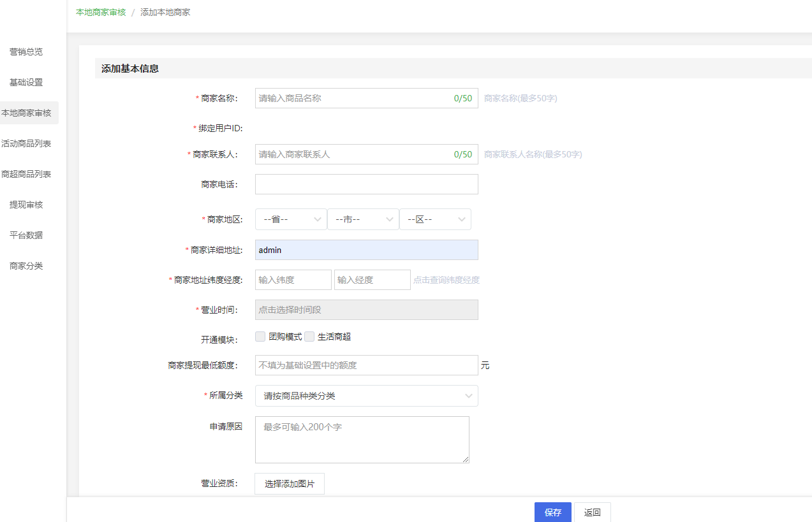The width and height of the screenshot is (812, 522).
Task: Open the 区 district dropdown
Action: click(435, 219)
